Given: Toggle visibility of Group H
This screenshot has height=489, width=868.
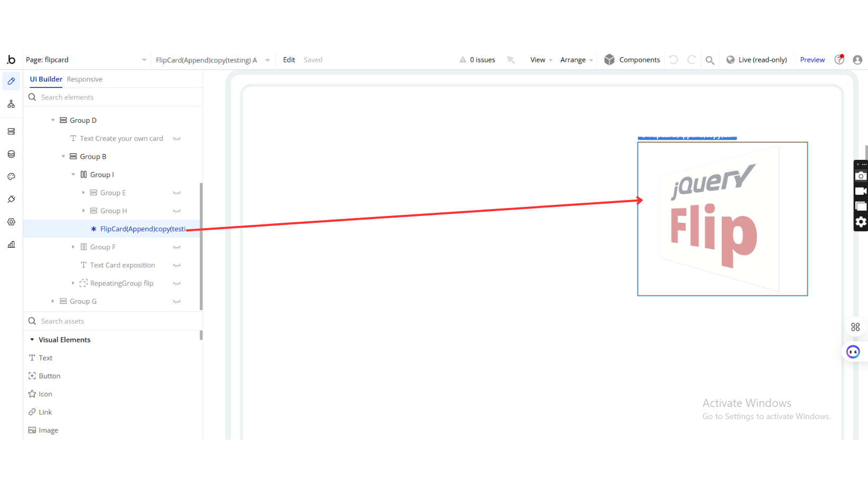Looking at the screenshot, I should tap(177, 211).
